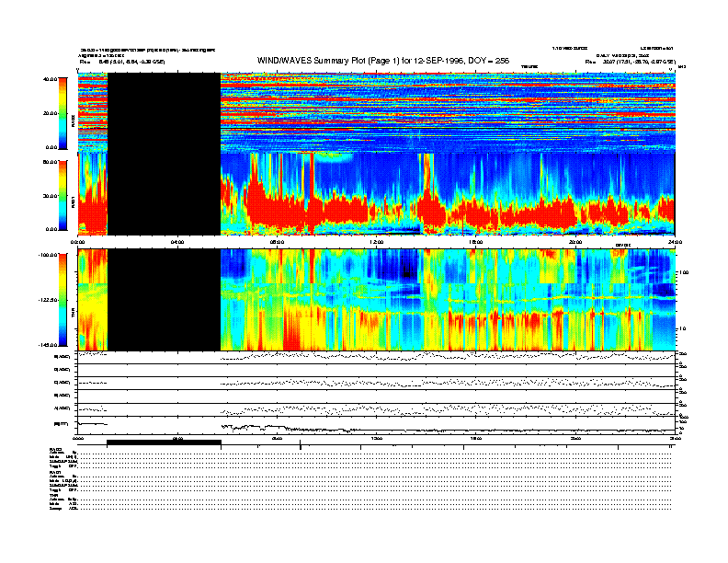Screen dimensions: 728x563
Task: Click the TNR color scale bar
Action: click(x=63, y=300)
